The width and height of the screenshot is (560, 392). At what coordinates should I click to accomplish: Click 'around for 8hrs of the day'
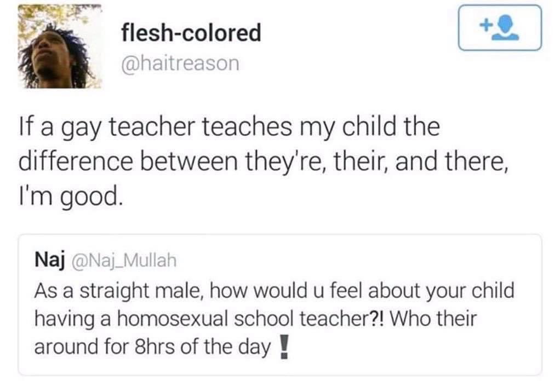pyautogui.click(x=152, y=347)
